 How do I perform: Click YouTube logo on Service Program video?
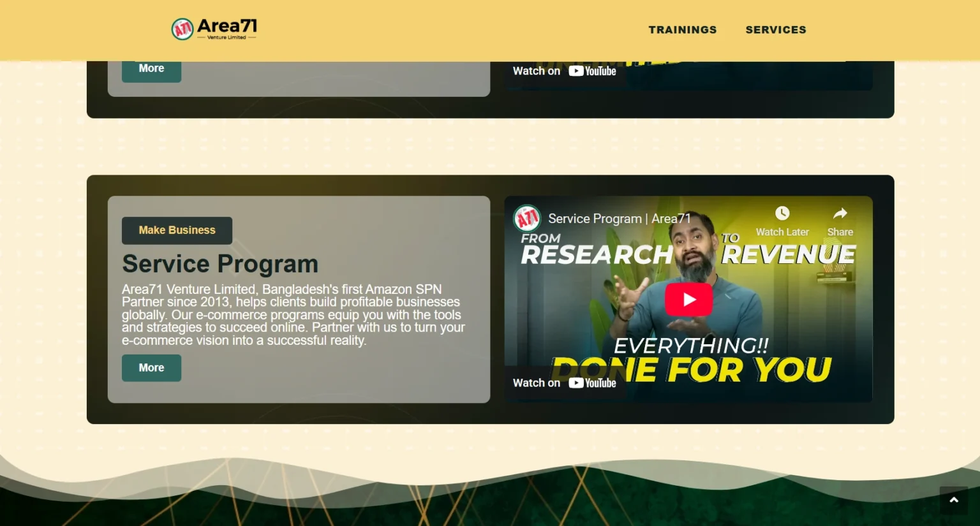tap(593, 383)
